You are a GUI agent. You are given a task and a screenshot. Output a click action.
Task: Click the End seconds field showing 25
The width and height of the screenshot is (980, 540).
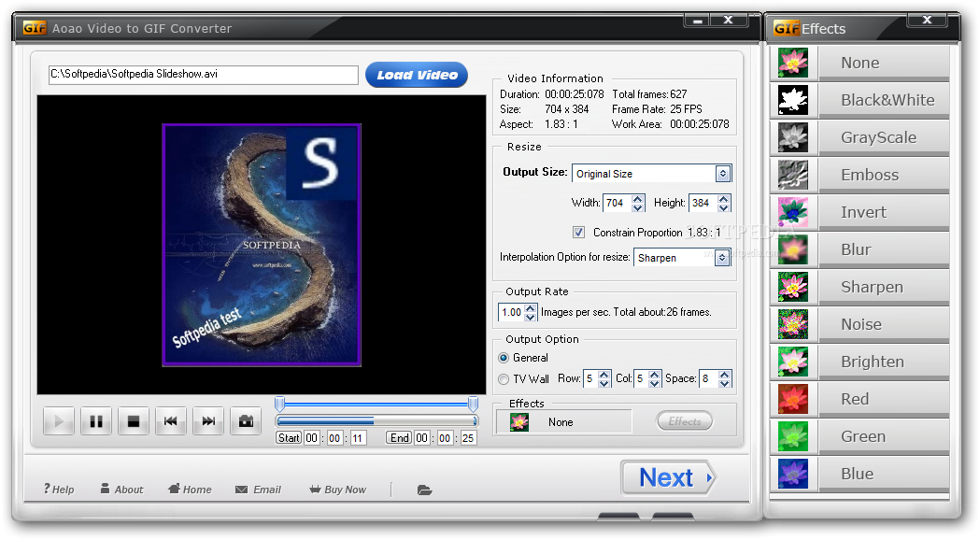coord(468,438)
